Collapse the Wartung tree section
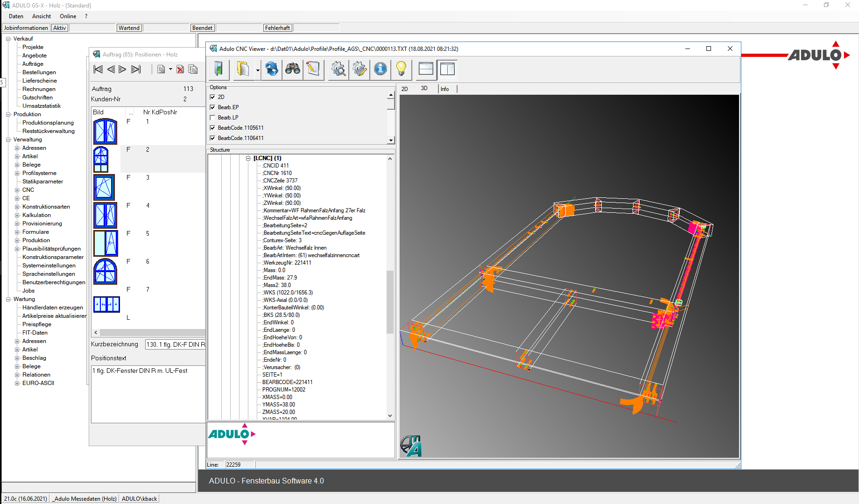Screen dimensions: 859x504 8,299
